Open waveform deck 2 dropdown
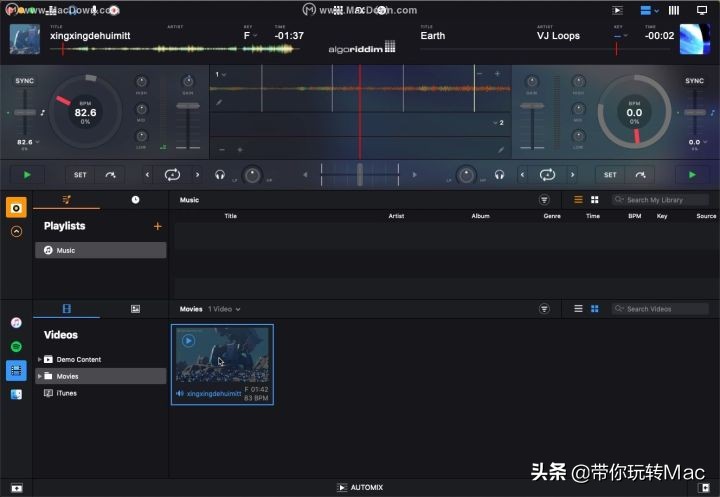 [x=498, y=123]
